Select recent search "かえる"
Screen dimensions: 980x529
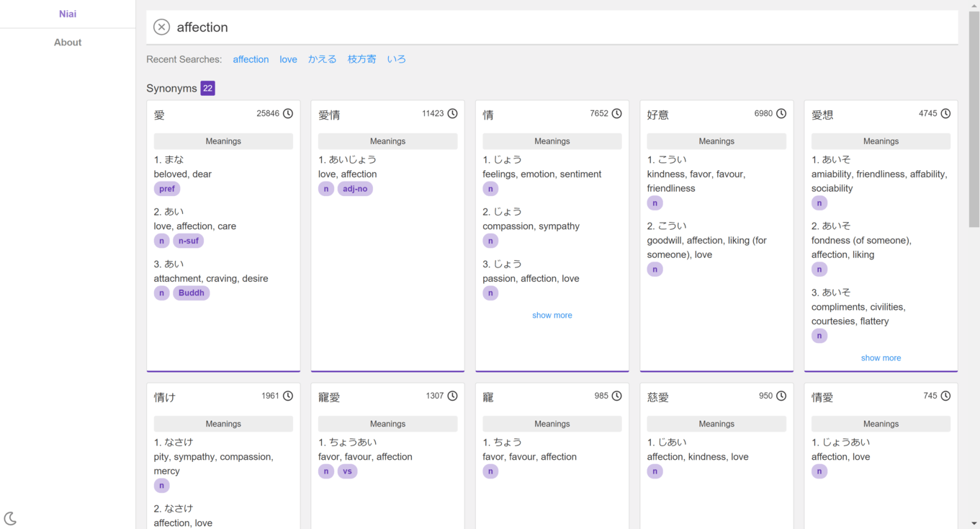322,59
